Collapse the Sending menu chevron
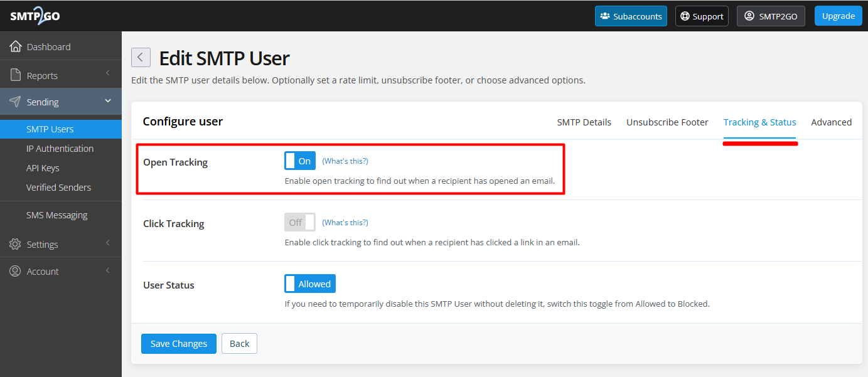 (107, 101)
